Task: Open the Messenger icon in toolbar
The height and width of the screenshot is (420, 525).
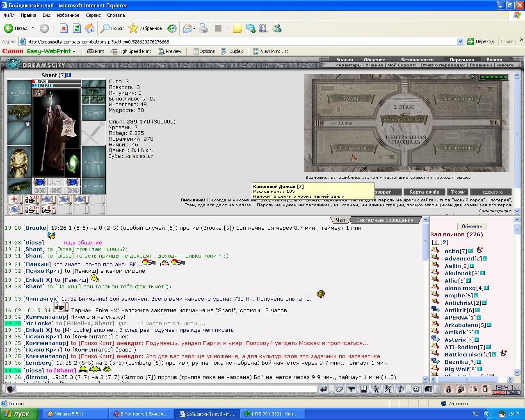Action: (277, 28)
